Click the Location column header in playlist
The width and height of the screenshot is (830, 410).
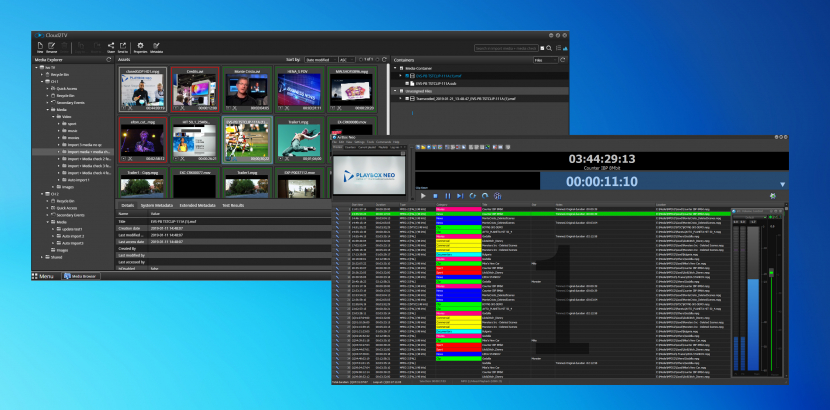(x=692, y=204)
